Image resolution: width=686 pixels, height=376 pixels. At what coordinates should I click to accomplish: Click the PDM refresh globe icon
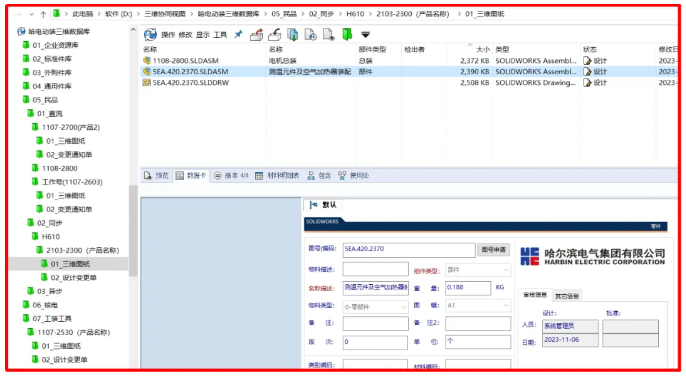coord(150,34)
